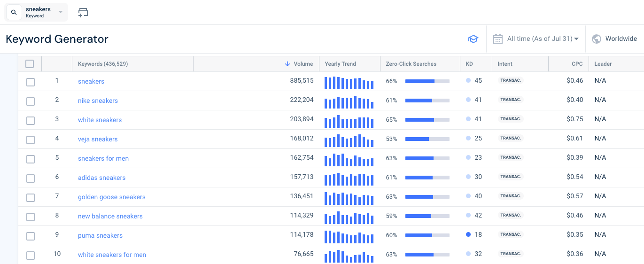This screenshot has width=644, height=264.
Task: Click the search magnifier icon beside sneakers
Action: [x=14, y=13]
